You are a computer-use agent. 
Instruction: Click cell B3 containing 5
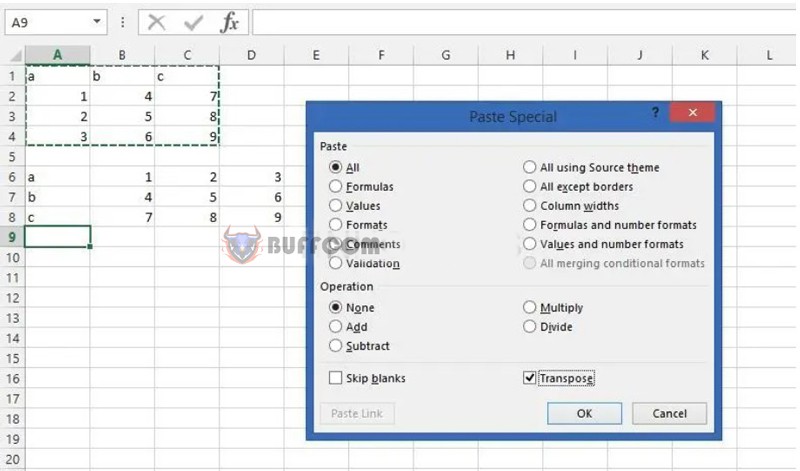click(x=122, y=116)
